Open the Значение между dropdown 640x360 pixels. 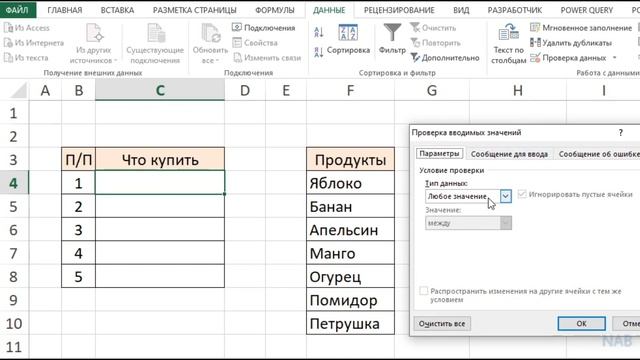tap(468, 223)
